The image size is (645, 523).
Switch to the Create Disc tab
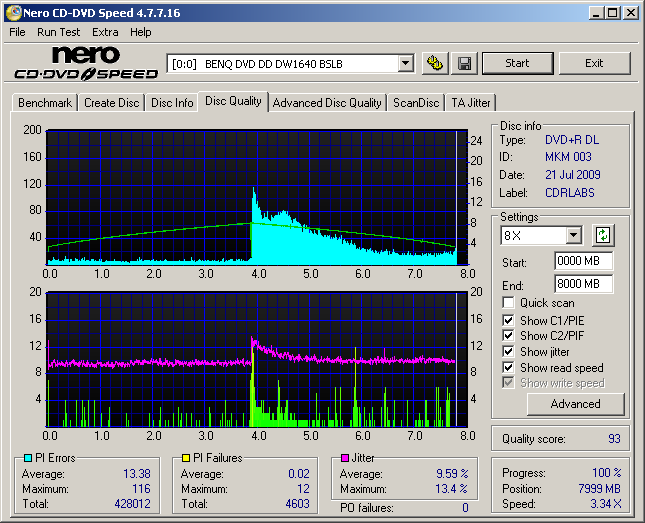pyautogui.click(x=111, y=103)
